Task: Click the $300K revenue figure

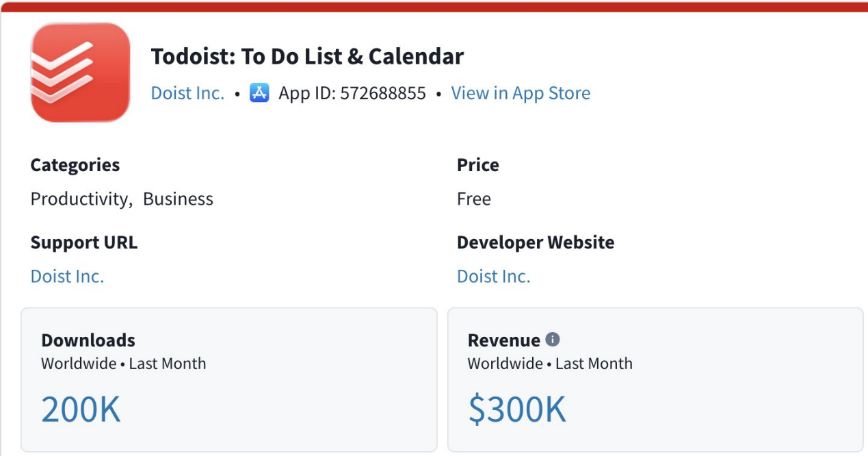Action: click(x=517, y=409)
